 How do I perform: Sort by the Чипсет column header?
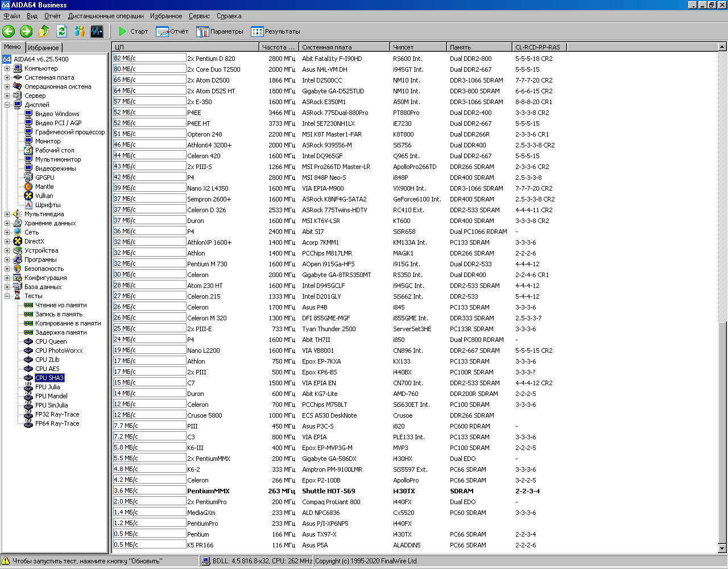pos(419,47)
